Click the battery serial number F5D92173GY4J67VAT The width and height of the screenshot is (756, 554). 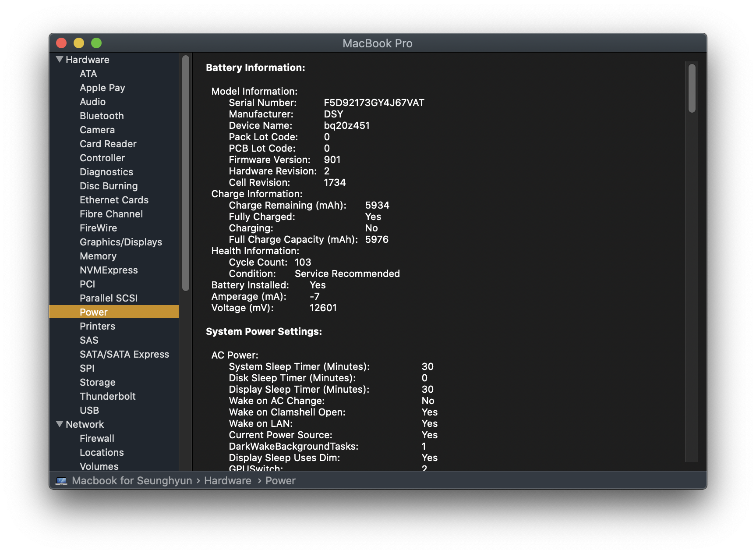point(374,103)
